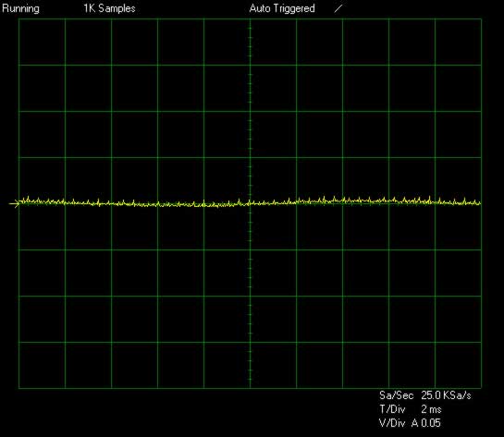
Task: Click the top end of the center tick axis
Action: [250, 20]
